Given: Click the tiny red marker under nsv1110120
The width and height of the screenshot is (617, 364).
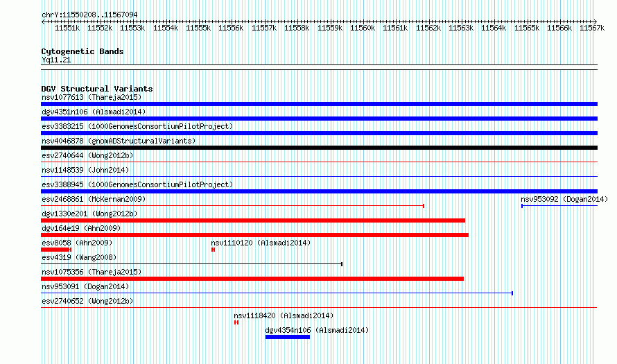Looking at the screenshot, I should (x=214, y=250).
